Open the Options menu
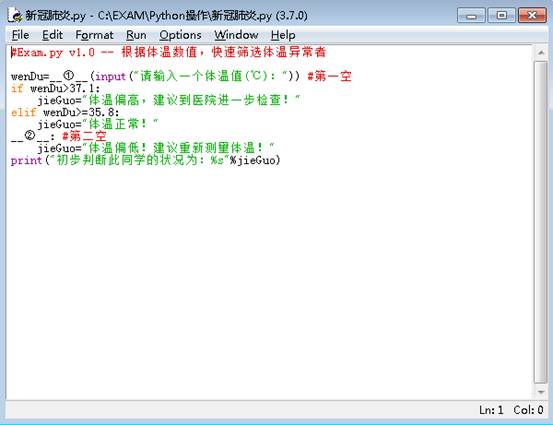553x425 pixels. pyautogui.click(x=180, y=35)
